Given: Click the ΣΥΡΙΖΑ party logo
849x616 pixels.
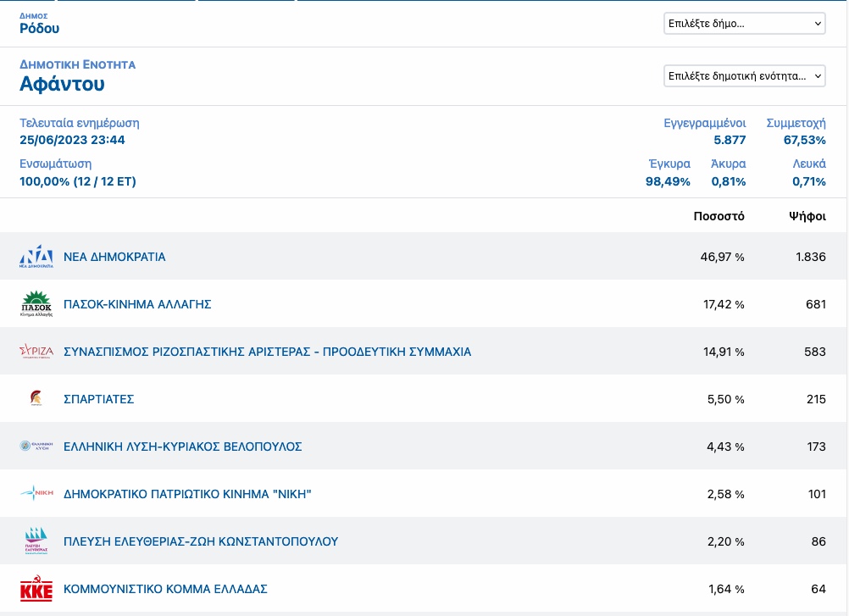Looking at the screenshot, I should tap(36, 352).
